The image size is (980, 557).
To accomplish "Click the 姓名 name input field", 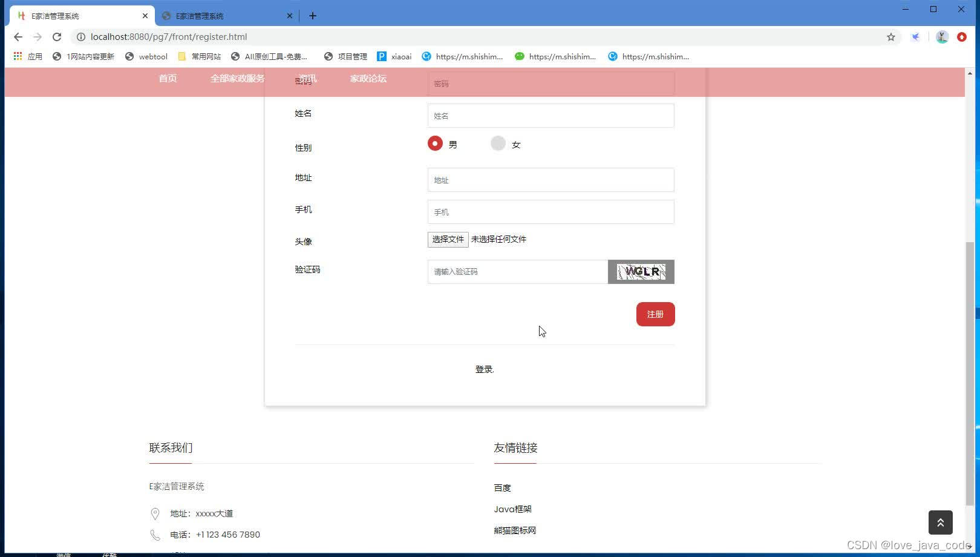I will (x=550, y=115).
